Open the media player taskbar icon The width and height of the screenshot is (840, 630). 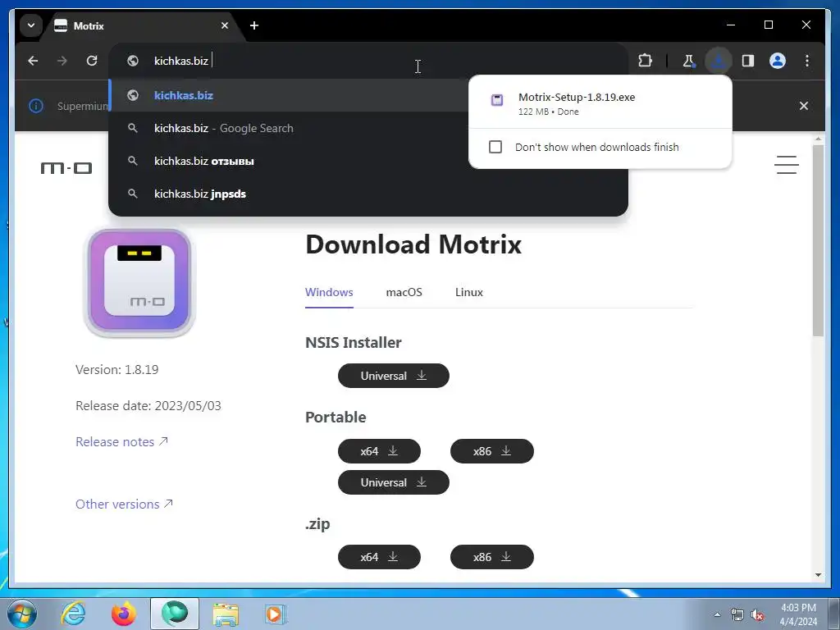(276, 614)
